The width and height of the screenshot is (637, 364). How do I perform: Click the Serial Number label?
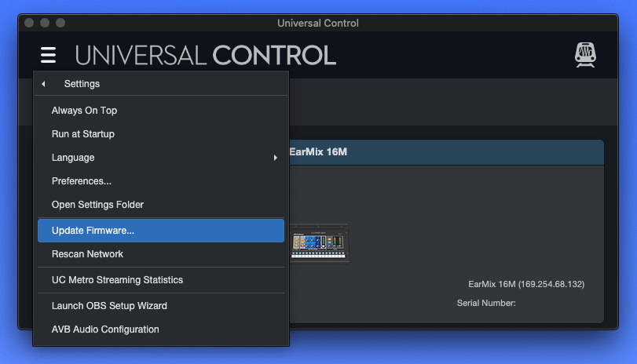[486, 303]
